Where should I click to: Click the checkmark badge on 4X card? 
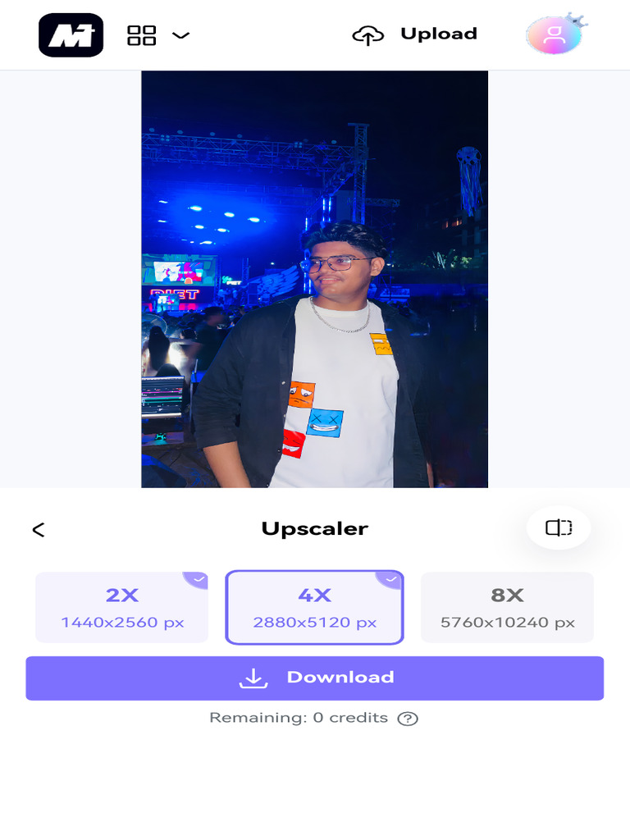pyautogui.click(x=390, y=580)
